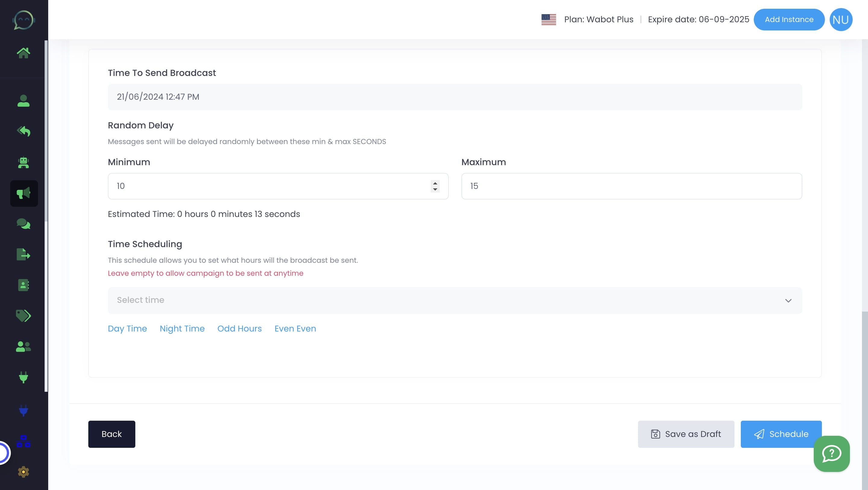Screen dimensions: 868x490
Task: Adjust the Maximum delay input field
Action: 631,186
